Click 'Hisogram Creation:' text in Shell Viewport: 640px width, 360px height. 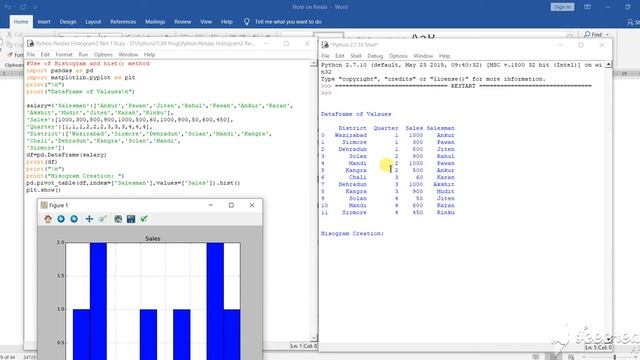tap(352, 234)
